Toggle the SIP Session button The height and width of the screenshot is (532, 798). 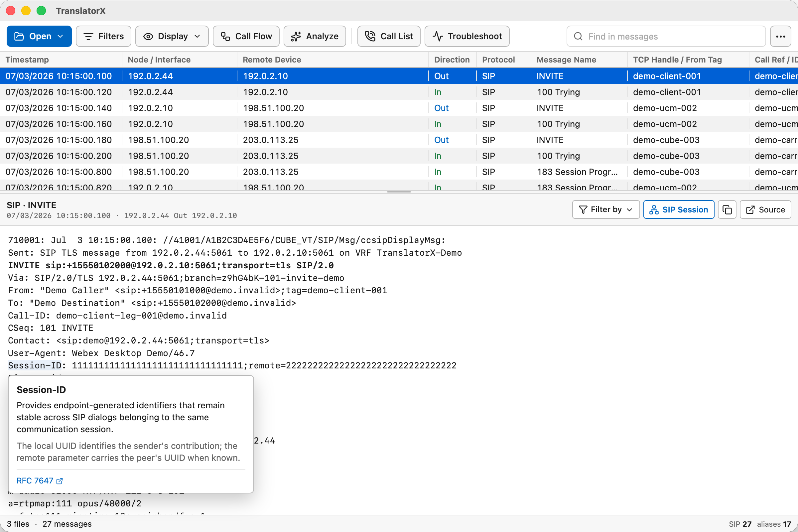coord(679,210)
